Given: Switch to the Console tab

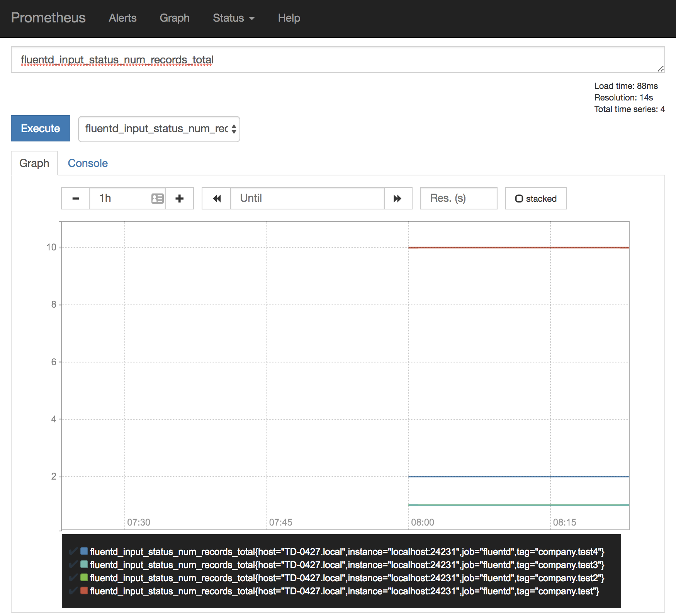Looking at the screenshot, I should pos(88,163).
